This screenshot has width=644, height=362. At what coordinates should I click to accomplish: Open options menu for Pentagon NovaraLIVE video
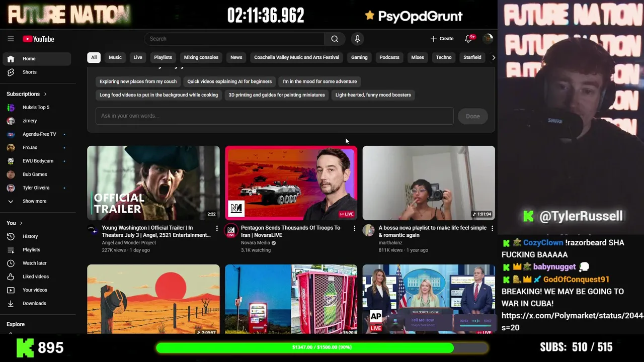[x=354, y=228]
